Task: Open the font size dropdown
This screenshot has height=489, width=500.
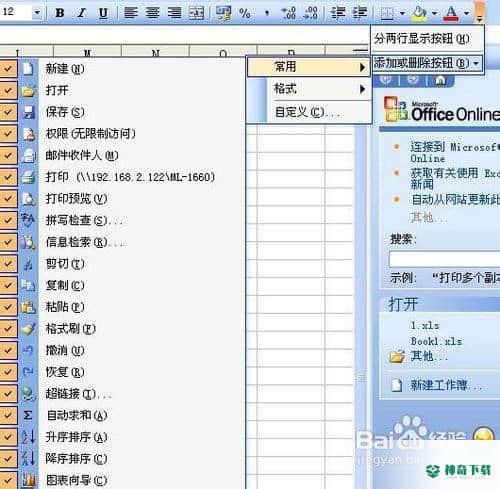Action: coord(37,13)
